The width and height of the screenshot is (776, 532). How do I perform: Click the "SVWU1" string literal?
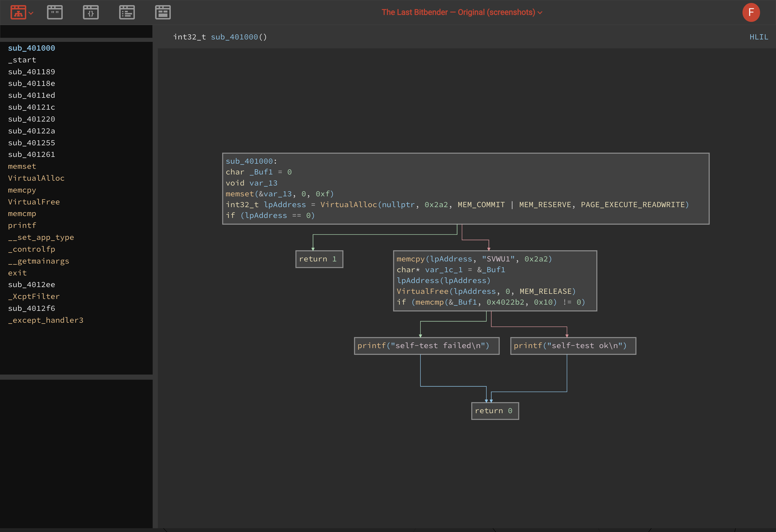point(498,259)
